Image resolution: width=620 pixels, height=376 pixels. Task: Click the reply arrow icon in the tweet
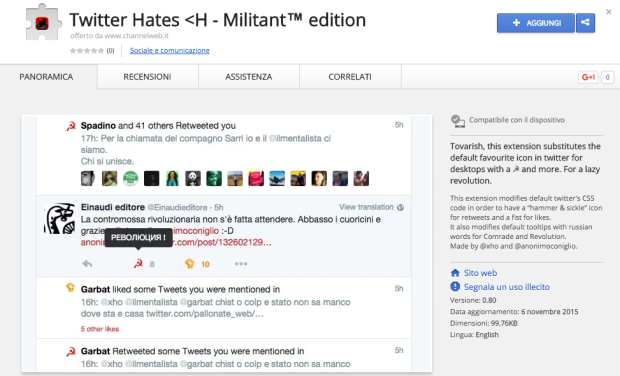coord(87,264)
